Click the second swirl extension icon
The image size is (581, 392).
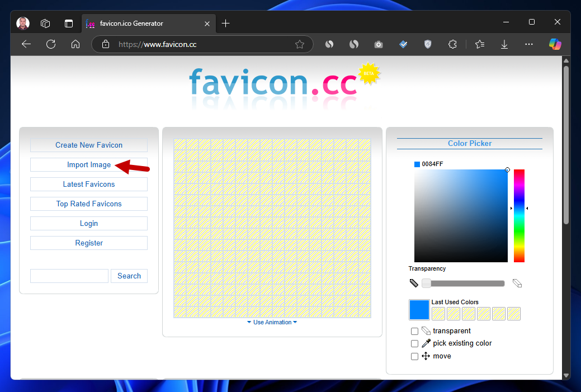(x=354, y=45)
